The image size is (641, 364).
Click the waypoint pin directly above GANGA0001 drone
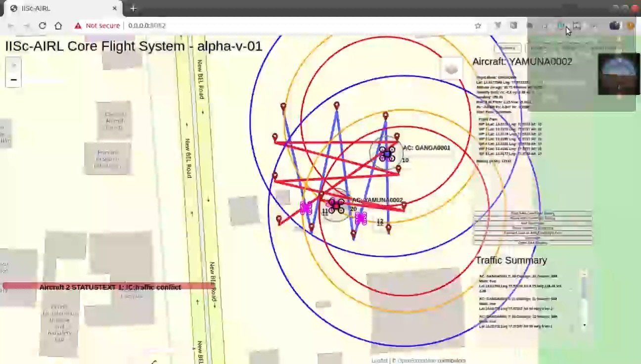[385, 117]
